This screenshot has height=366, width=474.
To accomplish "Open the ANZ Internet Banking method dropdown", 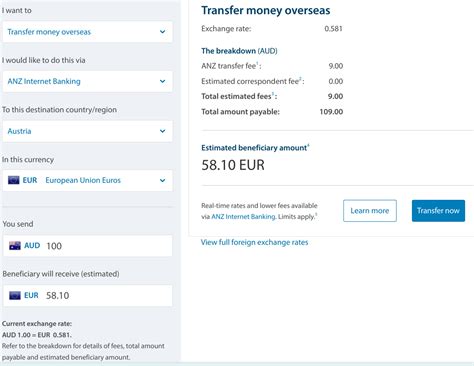I will 87,81.
